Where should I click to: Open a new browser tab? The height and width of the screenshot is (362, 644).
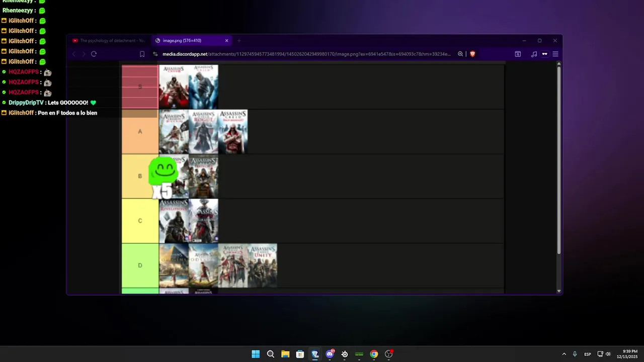[x=239, y=41]
